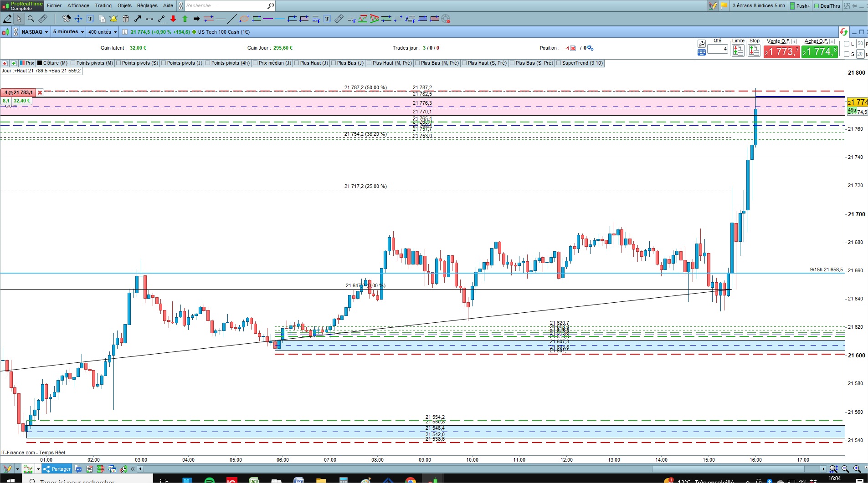This screenshot has height=483, width=868.
Task: Toggle the Prix indicator checkbox
Action: tap(23, 63)
